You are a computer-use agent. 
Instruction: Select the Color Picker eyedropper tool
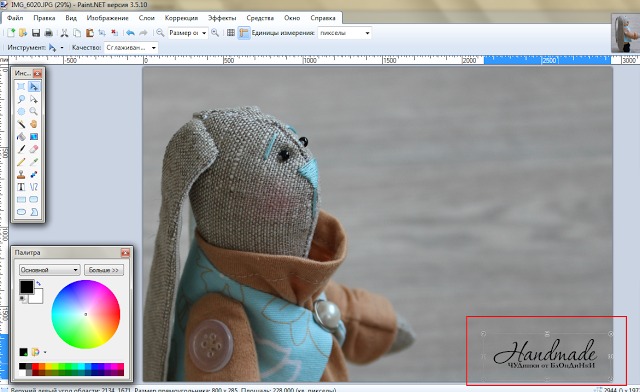point(34,162)
